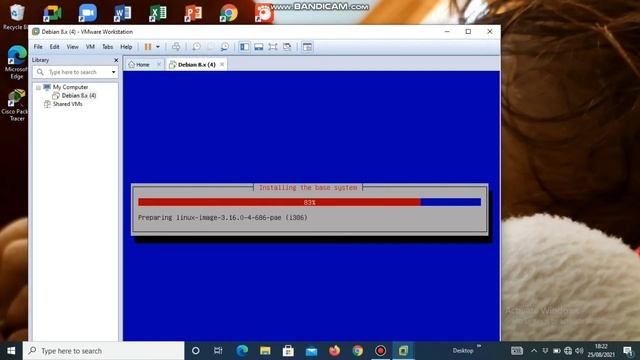
Task: Take a snapshot of this virtual machine
Action: [196, 47]
